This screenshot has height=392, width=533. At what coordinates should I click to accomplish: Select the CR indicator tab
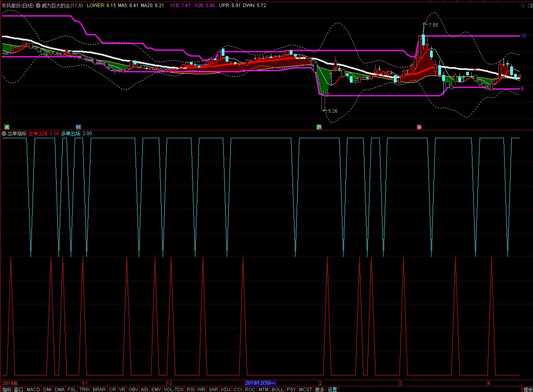(x=112, y=389)
